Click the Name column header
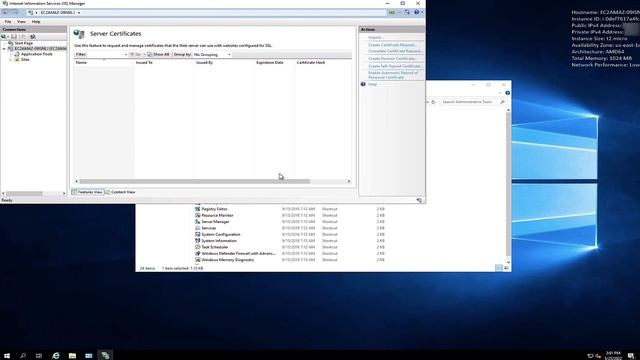The image size is (640, 360). pyautogui.click(x=104, y=62)
